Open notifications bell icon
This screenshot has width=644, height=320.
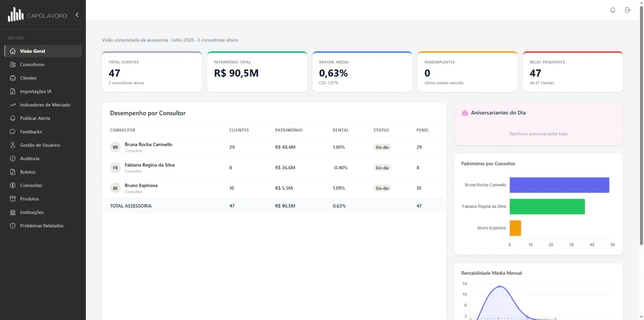click(613, 10)
